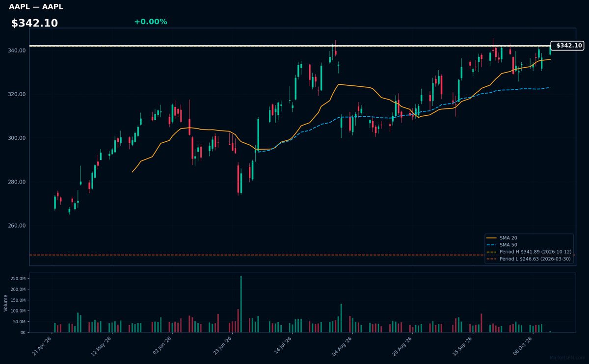The width and height of the screenshot is (589, 364).
Task: Click the 04 Aug '26 date label
Action: 342,346
